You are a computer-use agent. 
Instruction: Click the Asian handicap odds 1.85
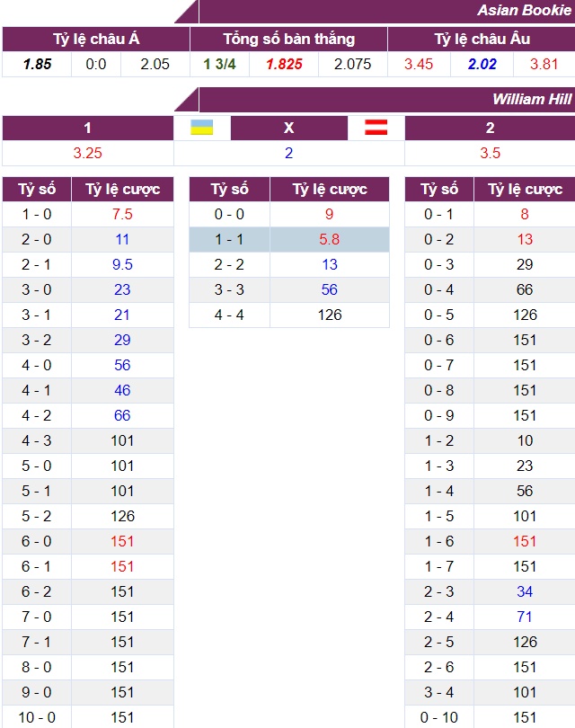[37, 64]
